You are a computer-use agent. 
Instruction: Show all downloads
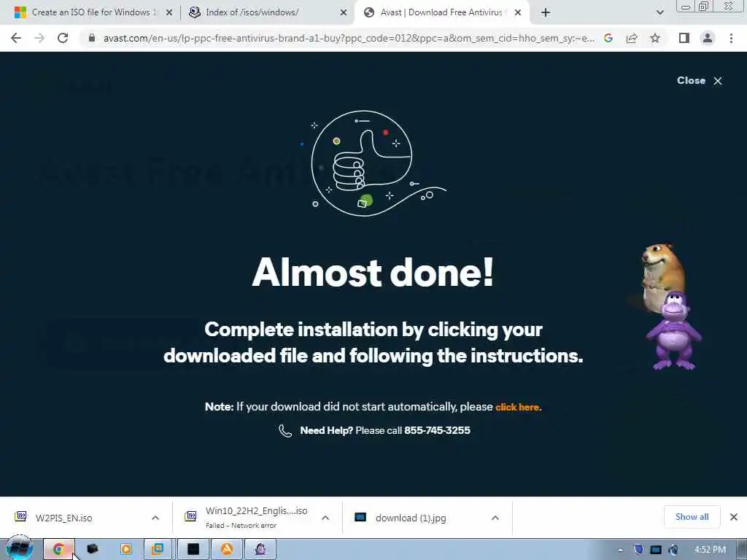click(692, 517)
